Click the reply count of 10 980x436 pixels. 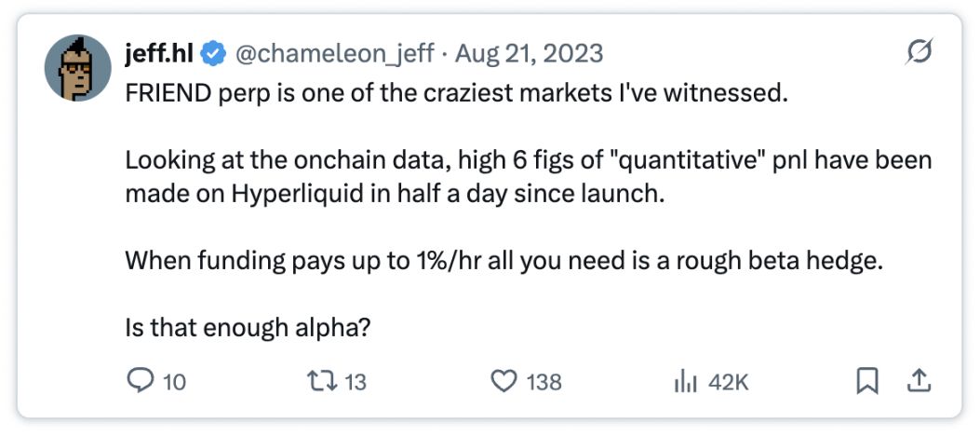(x=174, y=382)
